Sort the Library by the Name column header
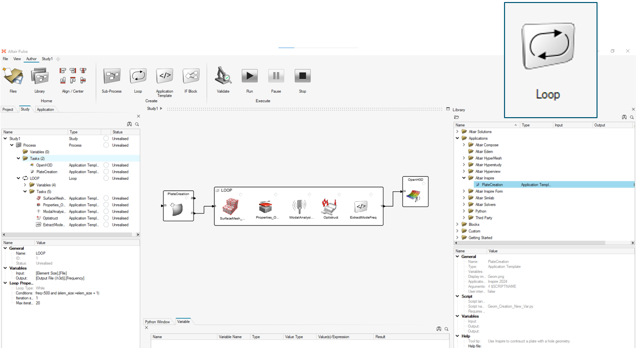 tap(486, 125)
